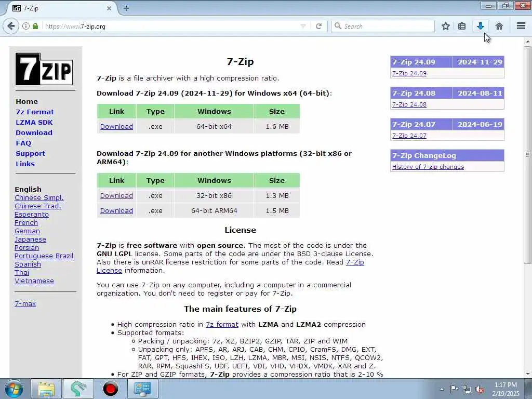Open the Downloads arrow icon
This screenshot has width=532, height=399.
[480, 26]
